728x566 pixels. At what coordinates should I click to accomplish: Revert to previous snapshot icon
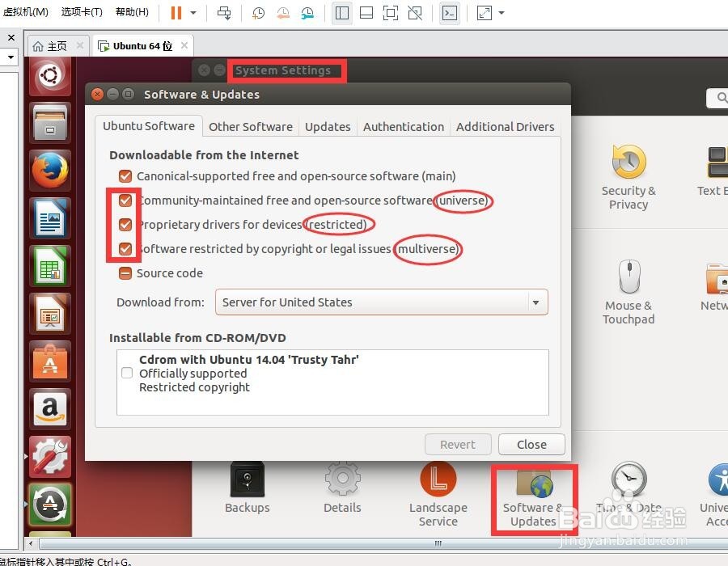click(283, 12)
